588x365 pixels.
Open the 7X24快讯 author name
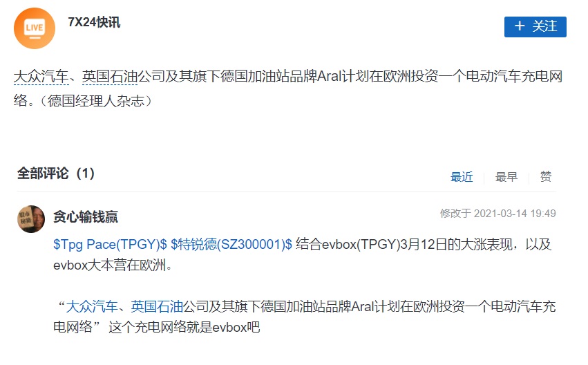coord(94,22)
